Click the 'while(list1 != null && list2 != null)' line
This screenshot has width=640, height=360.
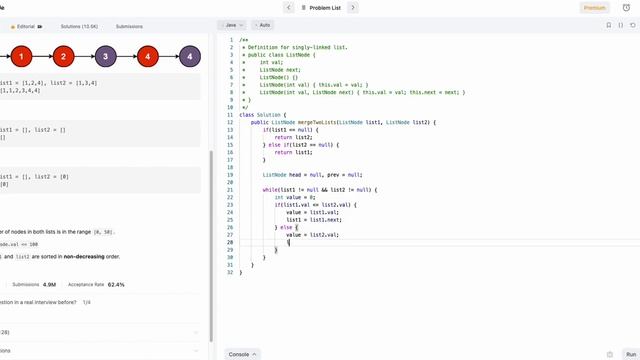click(x=320, y=190)
